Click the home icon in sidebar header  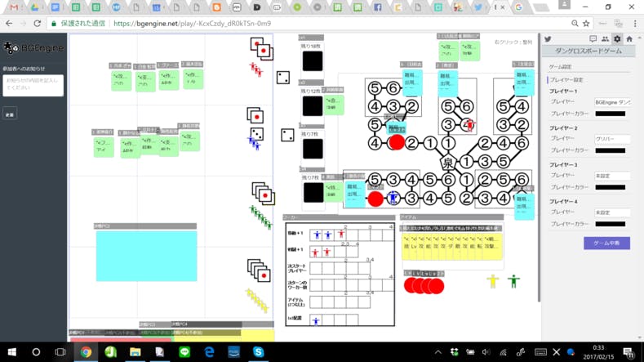pyautogui.click(x=629, y=39)
